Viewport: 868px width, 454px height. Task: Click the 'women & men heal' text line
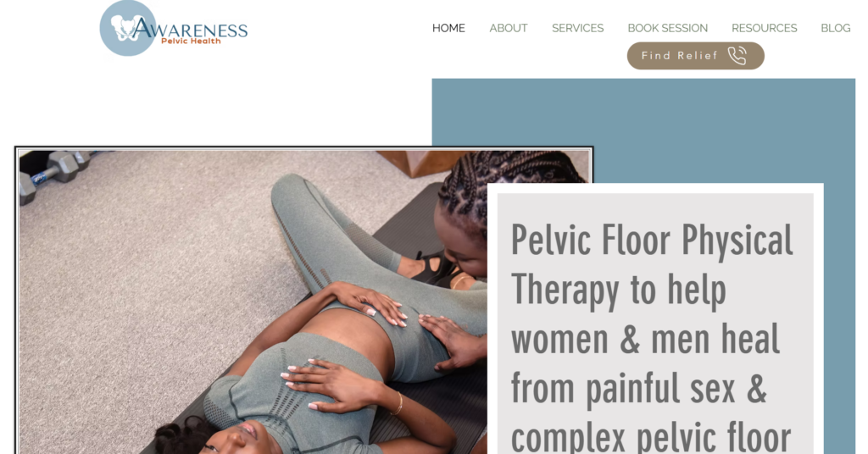coord(645,339)
